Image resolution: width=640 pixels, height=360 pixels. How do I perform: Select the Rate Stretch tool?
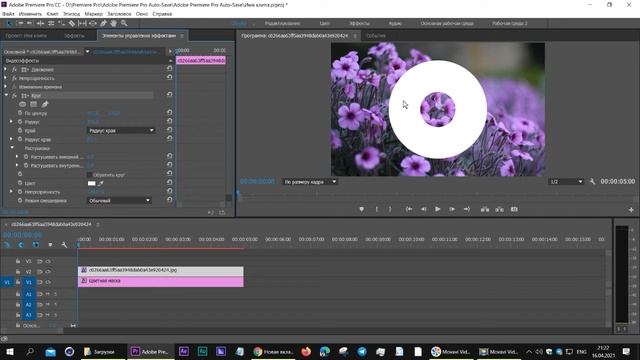point(61,24)
